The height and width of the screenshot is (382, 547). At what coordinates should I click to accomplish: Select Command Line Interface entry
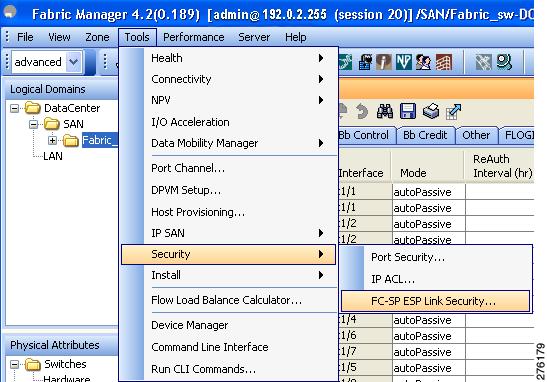point(228,347)
